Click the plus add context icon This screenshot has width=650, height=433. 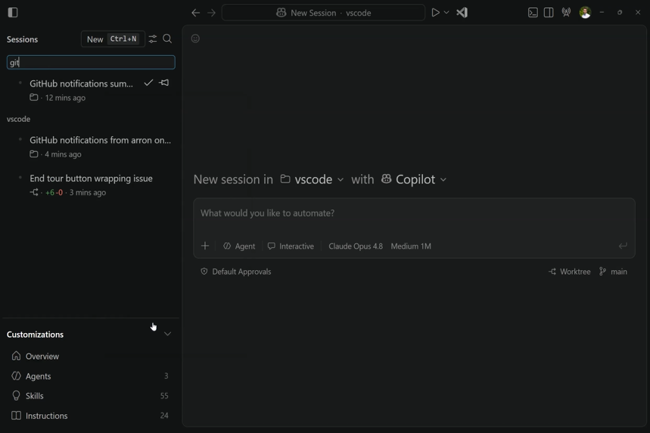click(205, 246)
